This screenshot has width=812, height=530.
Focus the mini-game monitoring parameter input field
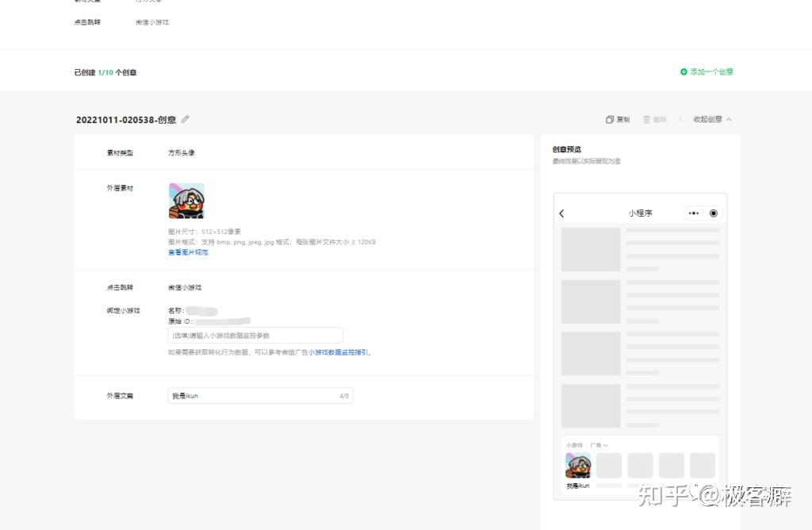(255, 335)
